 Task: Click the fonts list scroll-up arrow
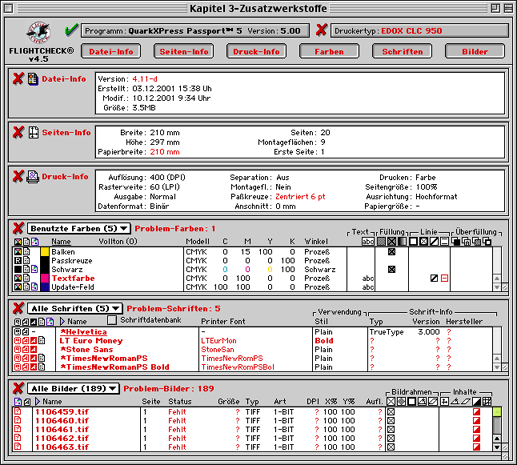click(x=497, y=358)
